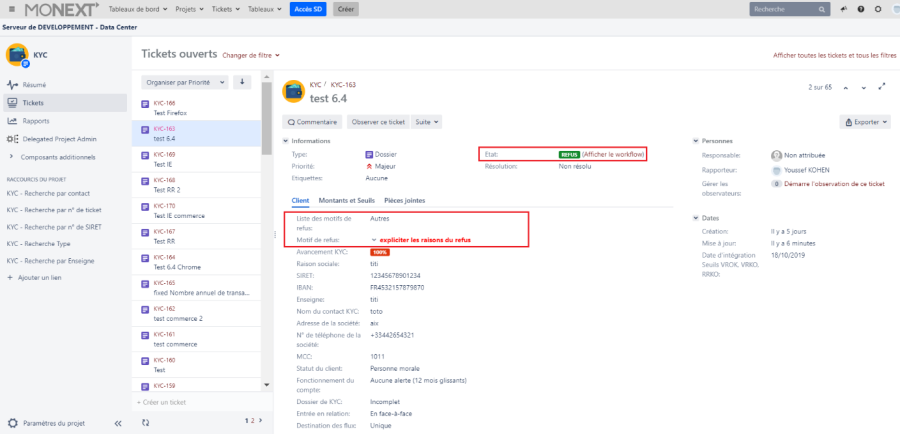Image resolution: width=900 pixels, height=434 pixels.
Task: Open the Suite actions dropdown
Action: (427, 122)
